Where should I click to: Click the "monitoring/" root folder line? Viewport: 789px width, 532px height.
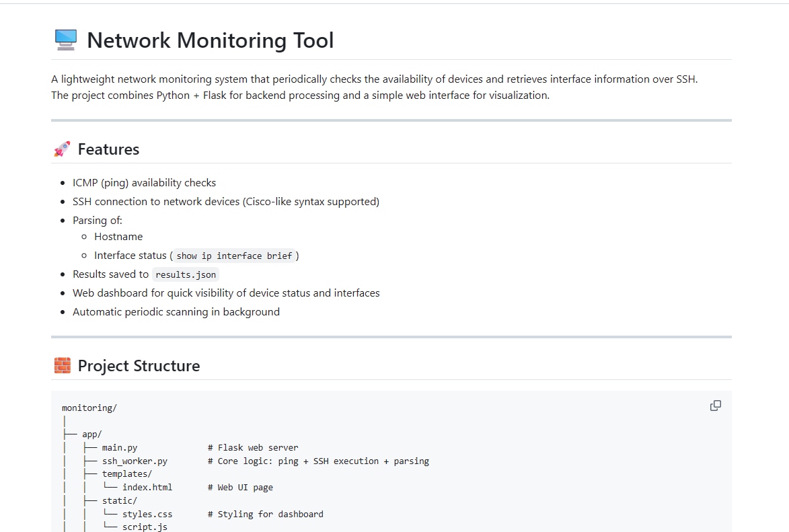point(89,408)
